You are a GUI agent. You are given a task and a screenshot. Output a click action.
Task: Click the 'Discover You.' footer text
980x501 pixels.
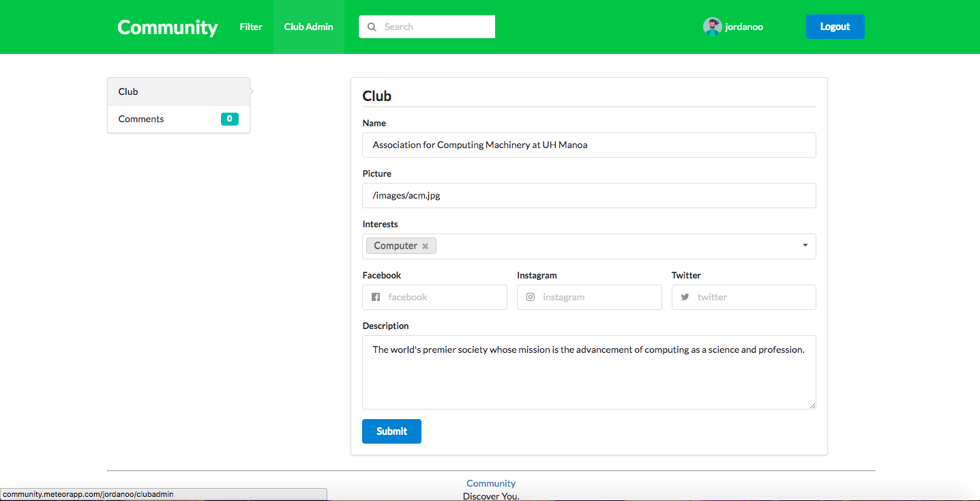[x=491, y=496]
